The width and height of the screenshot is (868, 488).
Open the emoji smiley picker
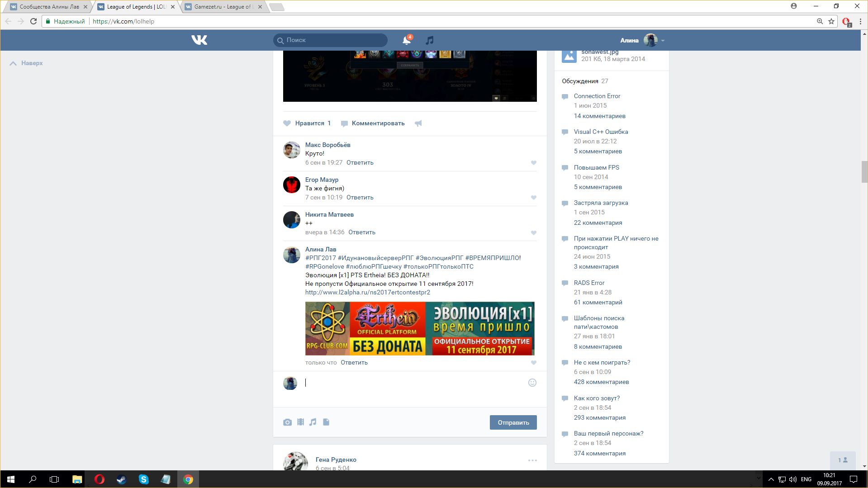pyautogui.click(x=532, y=383)
